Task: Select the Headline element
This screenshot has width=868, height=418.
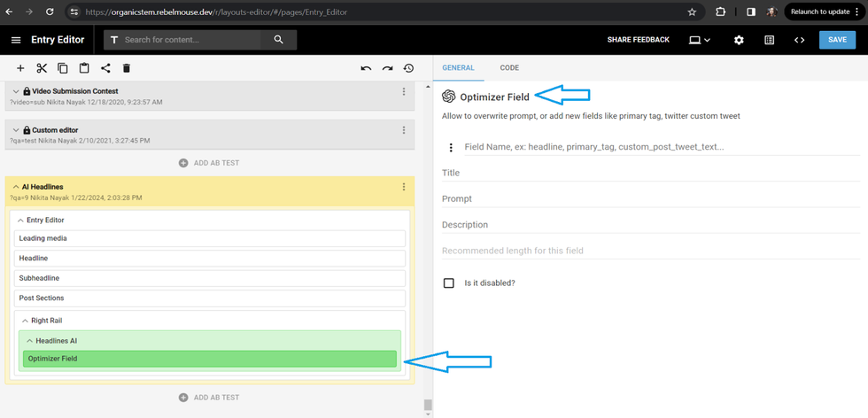Action: [209, 259]
